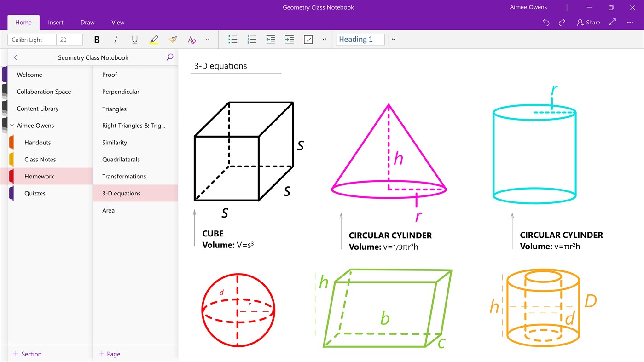Image resolution: width=644 pixels, height=362 pixels.
Task: Open the Insert tab
Action: click(x=56, y=22)
